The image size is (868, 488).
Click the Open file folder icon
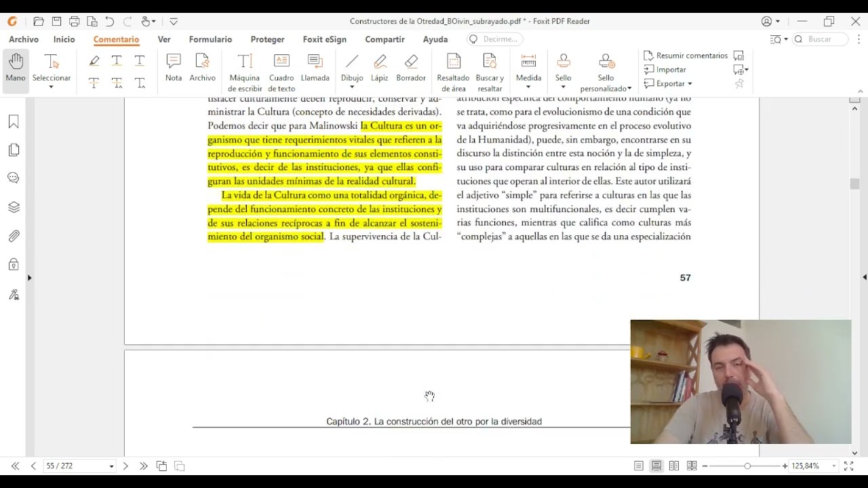click(x=39, y=22)
